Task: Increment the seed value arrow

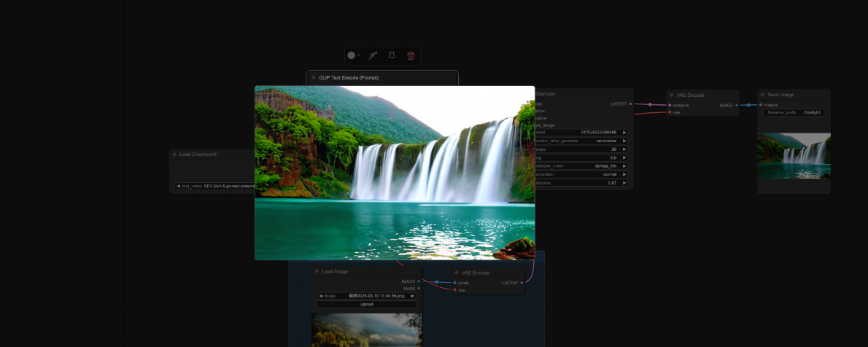Action: coord(624,132)
